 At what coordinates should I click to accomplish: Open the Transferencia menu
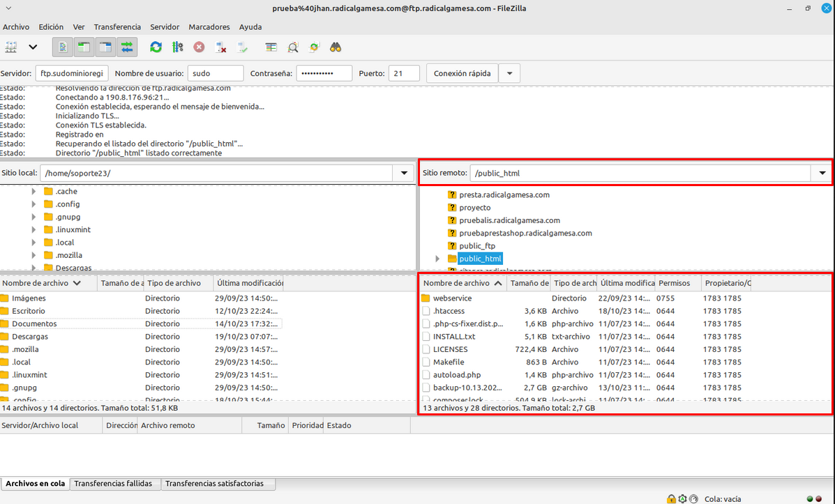(117, 26)
